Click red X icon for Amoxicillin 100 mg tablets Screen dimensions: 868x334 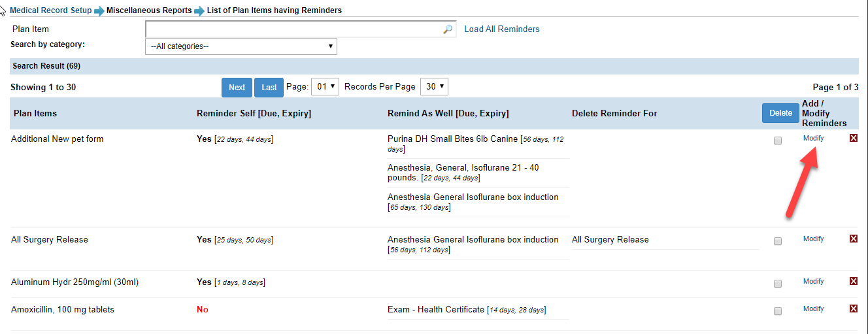point(853,309)
